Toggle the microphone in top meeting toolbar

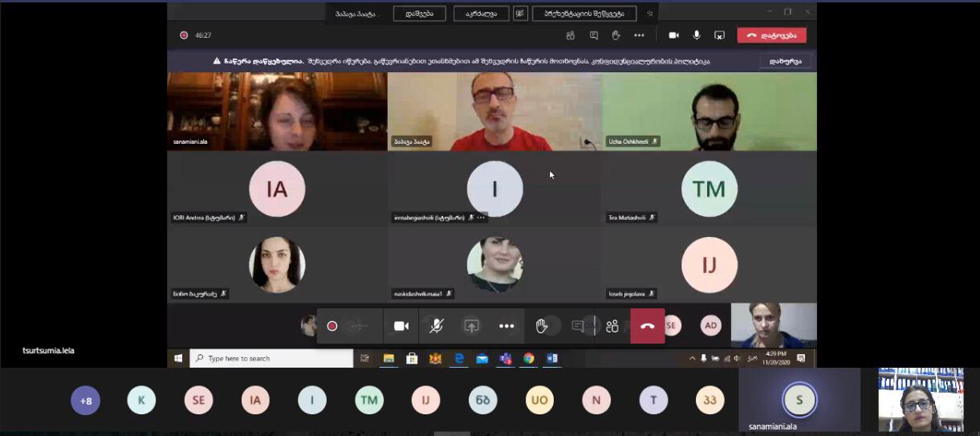[697, 35]
